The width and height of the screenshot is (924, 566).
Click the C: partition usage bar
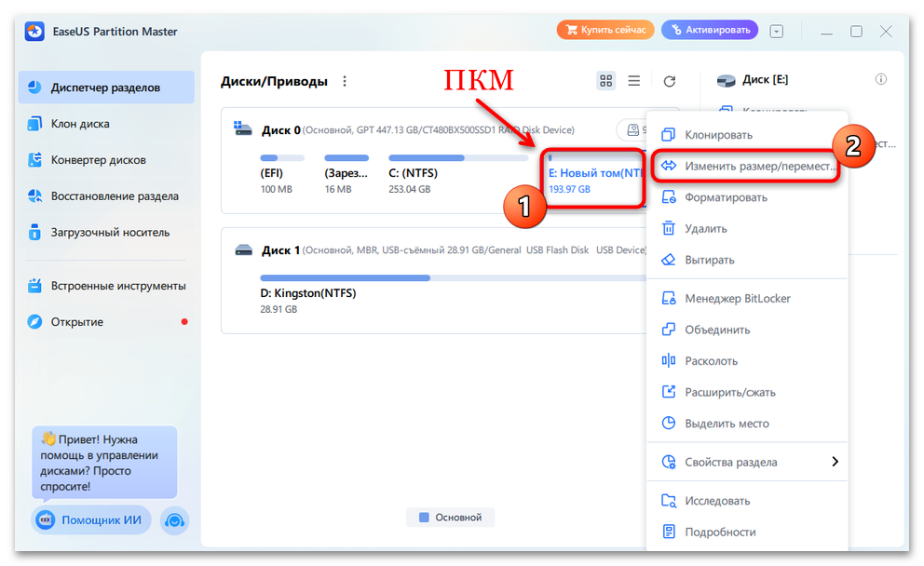click(x=458, y=158)
